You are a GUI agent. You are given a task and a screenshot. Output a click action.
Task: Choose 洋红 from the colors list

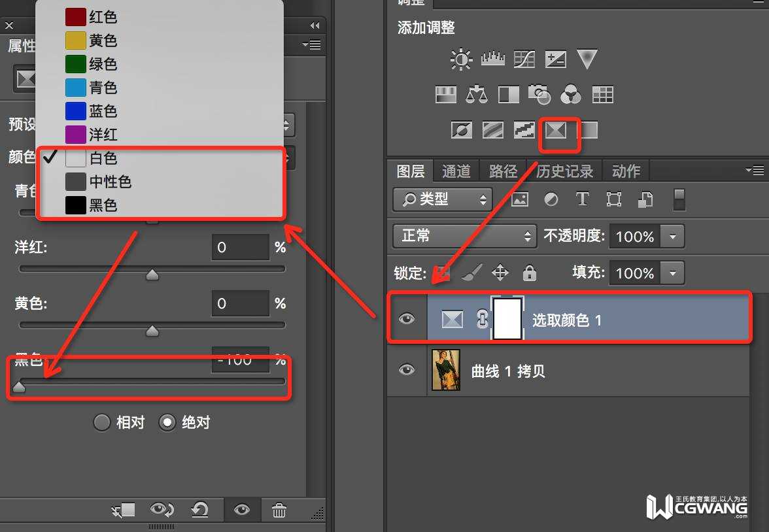coord(160,134)
